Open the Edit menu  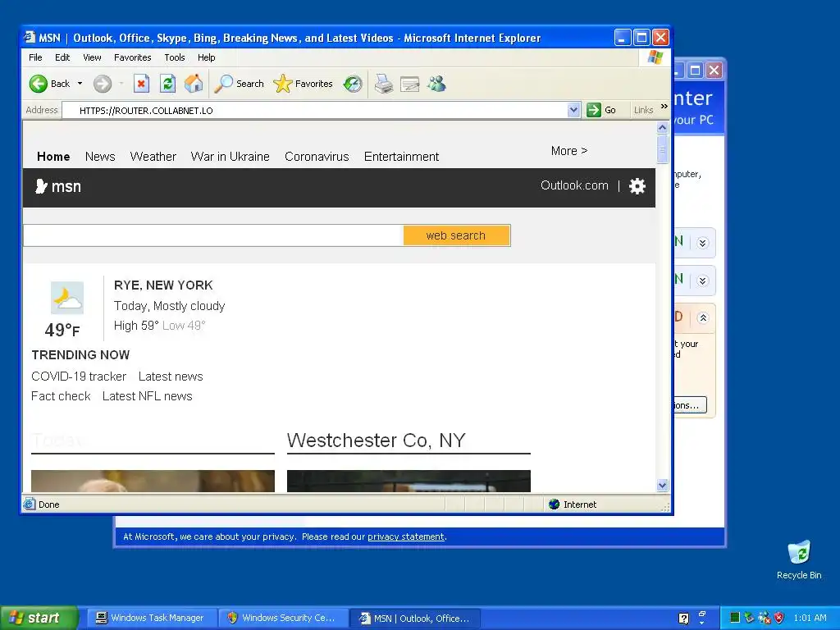(x=62, y=57)
